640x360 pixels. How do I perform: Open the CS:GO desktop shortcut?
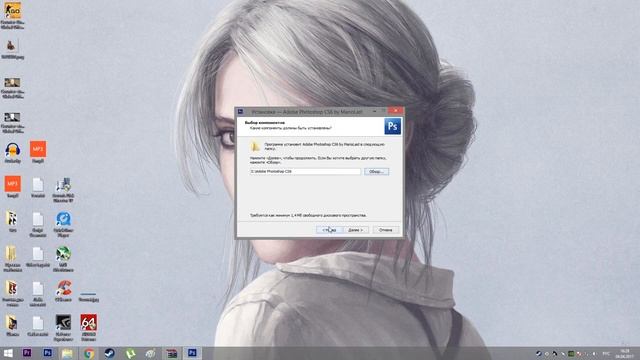[x=12, y=16]
